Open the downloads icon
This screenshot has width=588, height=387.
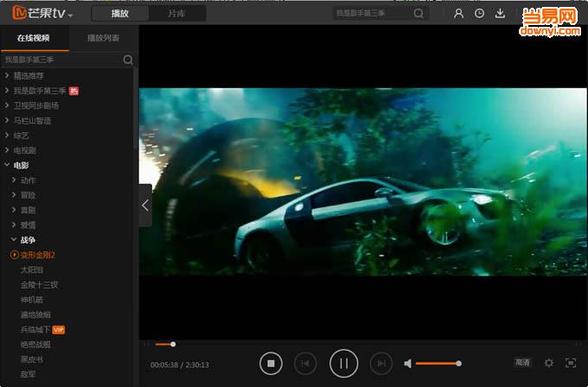click(x=500, y=14)
